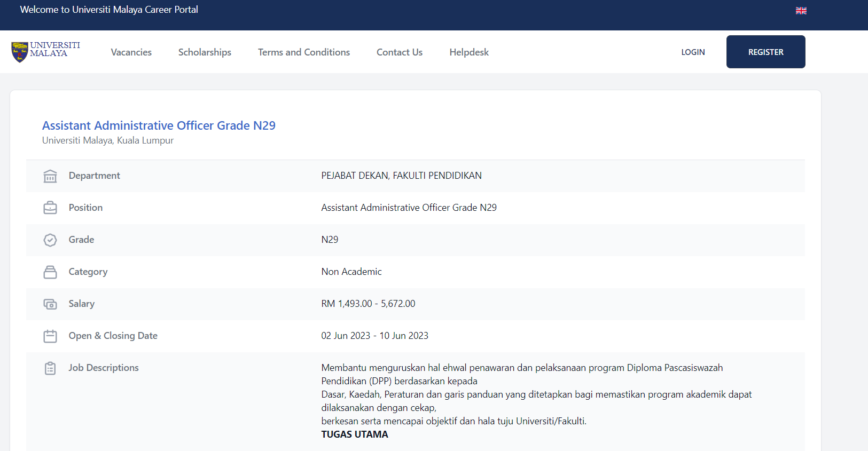Select the line starting 'Membantu menguruskan hal ehwal'
Viewport: 868px width, 451px height.
pos(522,368)
